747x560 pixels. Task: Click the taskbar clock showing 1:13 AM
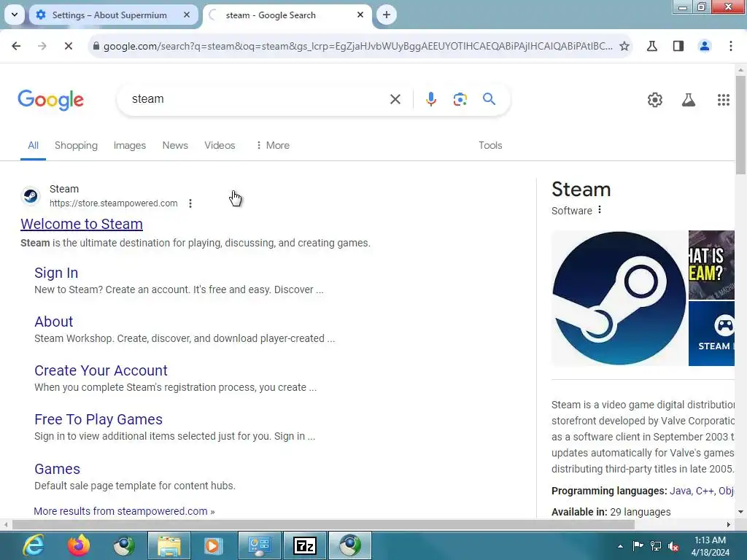(710, 545)
